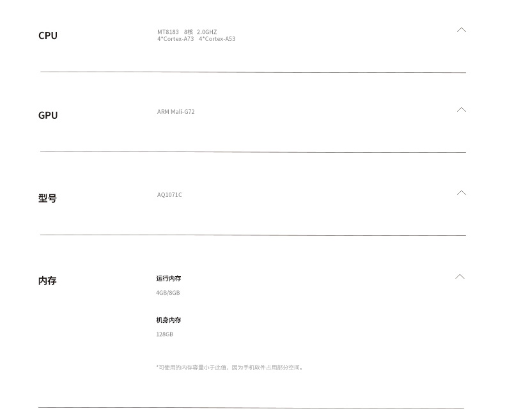Viewport: 505px width, 420px height.
Task: Click the 128GB storage value
Action: 164,334
